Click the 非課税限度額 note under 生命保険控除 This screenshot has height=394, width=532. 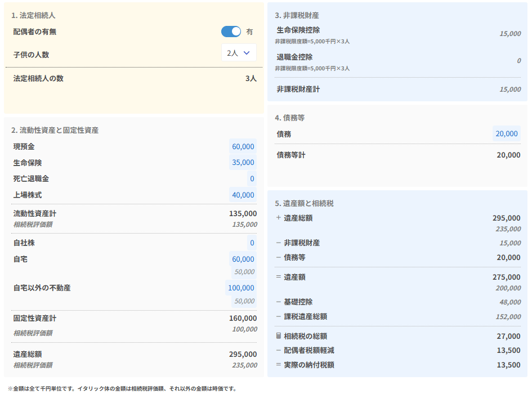point(312,42)
